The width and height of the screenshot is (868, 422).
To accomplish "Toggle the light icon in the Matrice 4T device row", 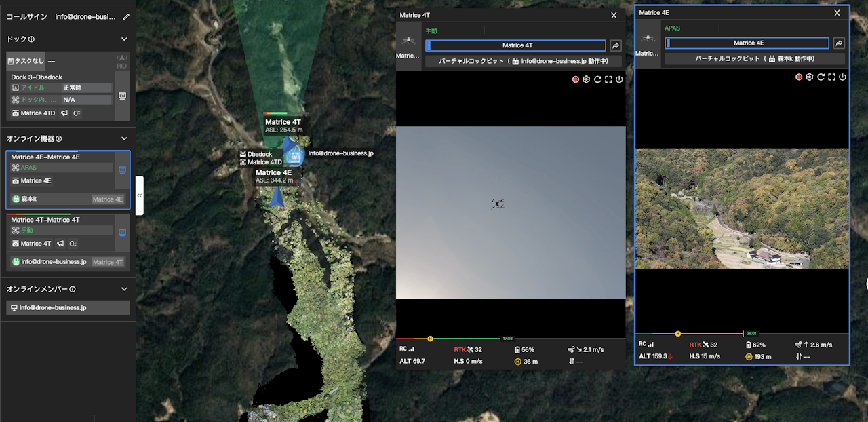I will (x=73, y=244).
